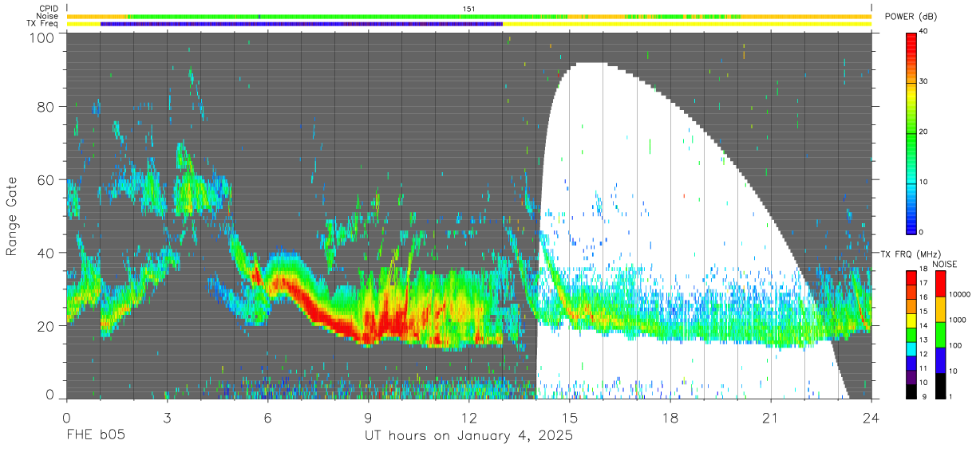Click the green segment of the Noise bar
The width and height of the screenshot is (980, 452).
tap(335, 16)
